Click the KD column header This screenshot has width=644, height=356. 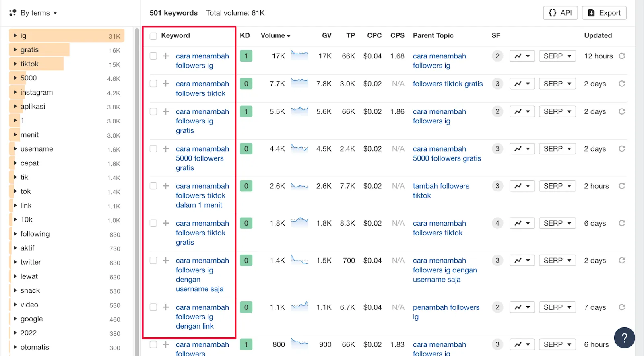coord(245,35)
